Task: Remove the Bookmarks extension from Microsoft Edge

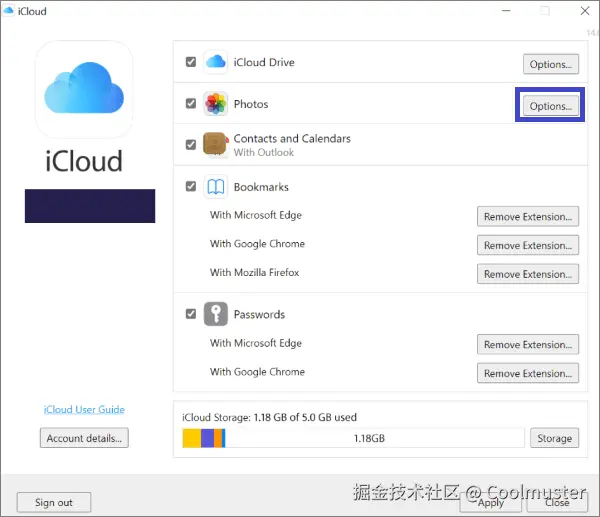Action: [528, 217]
